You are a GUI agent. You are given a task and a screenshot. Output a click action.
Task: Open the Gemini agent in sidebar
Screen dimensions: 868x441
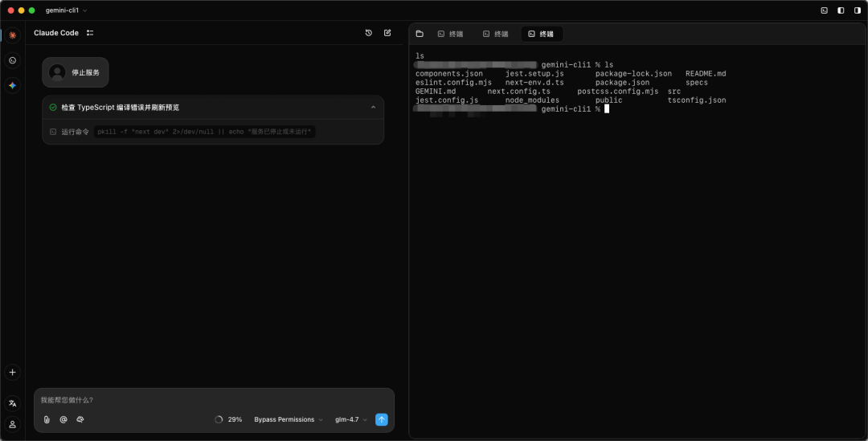pyautogui.click(x=12, y=85)
